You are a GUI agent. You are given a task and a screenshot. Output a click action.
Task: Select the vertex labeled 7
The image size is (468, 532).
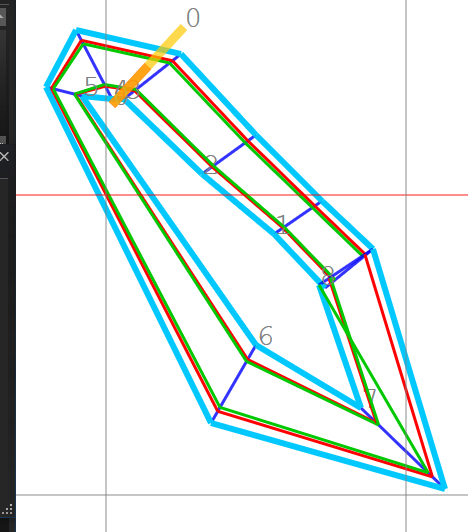[x=371, y=396]
